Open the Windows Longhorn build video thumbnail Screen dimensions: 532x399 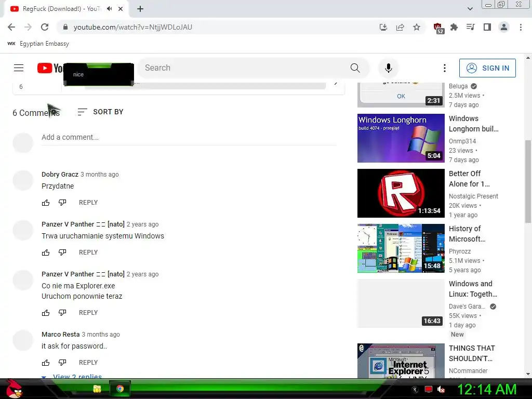coord(401,138)
